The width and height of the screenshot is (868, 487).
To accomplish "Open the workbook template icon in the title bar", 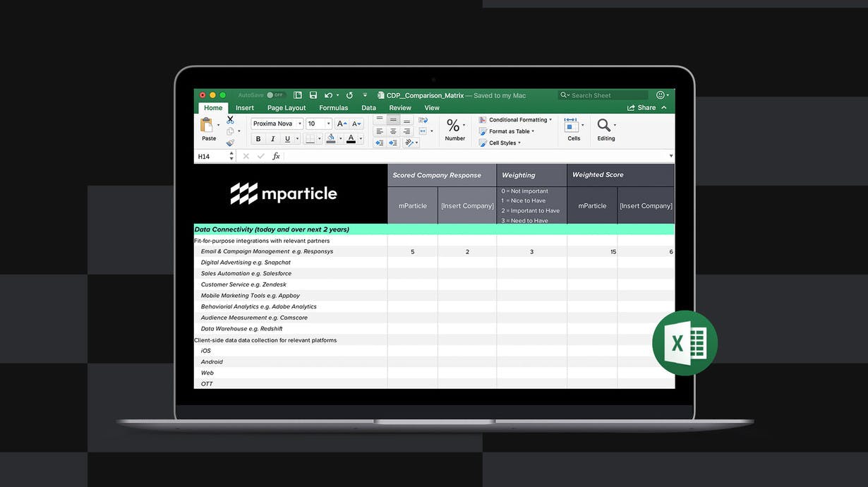I will (x=298, y=95).
